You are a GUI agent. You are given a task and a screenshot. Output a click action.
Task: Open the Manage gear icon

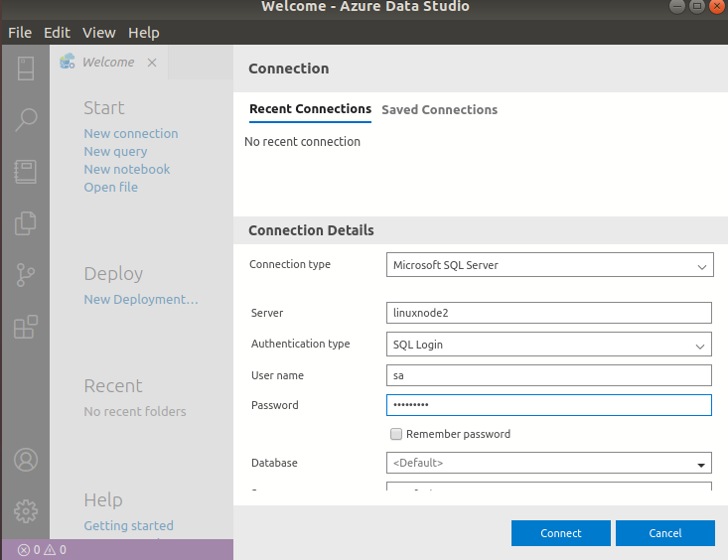point(26,511)
